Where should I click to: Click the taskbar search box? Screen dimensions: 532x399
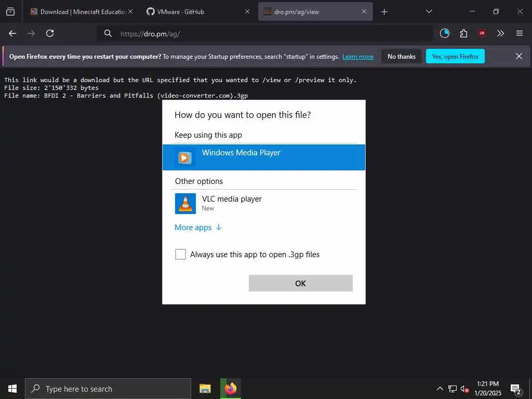click(x=108, y=389)
